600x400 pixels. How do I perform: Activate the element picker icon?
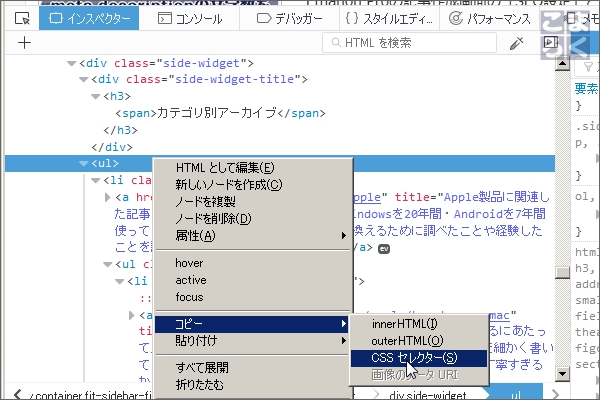click(22, 18)
